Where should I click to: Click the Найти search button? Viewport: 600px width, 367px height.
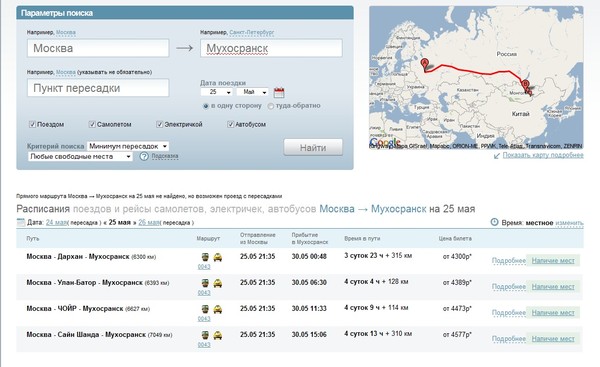click(313, 147)
